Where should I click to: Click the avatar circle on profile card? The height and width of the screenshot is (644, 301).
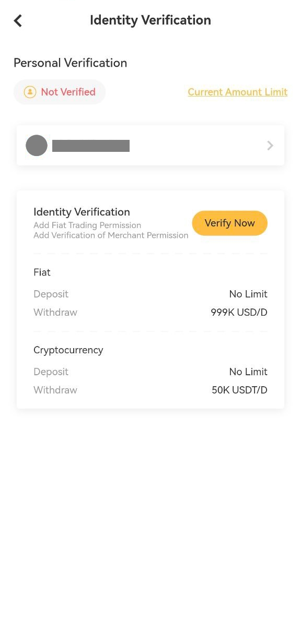36,145
